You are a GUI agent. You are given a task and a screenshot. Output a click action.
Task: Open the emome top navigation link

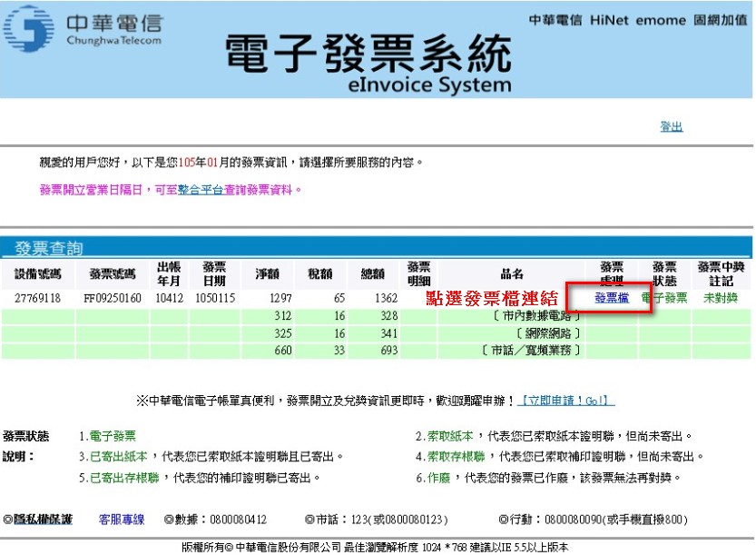(661, 20)
